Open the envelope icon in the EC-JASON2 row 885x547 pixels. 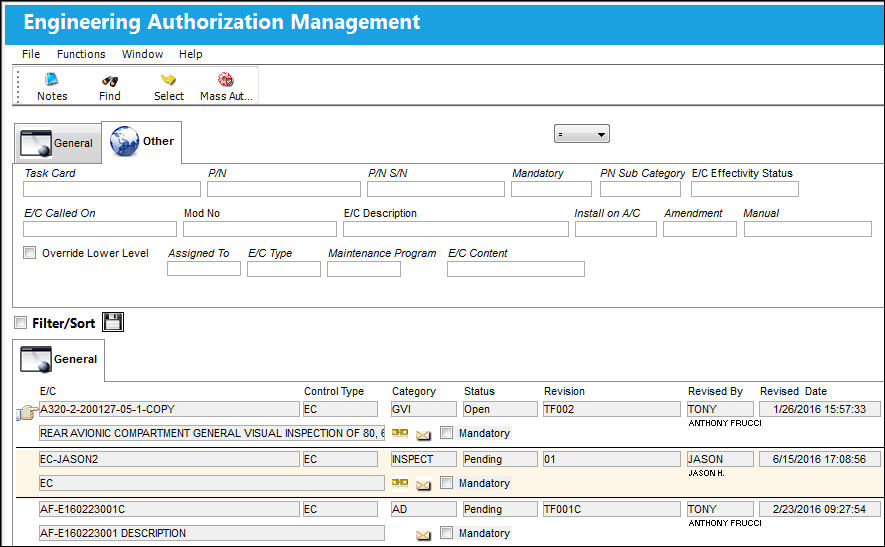(423, 484)
